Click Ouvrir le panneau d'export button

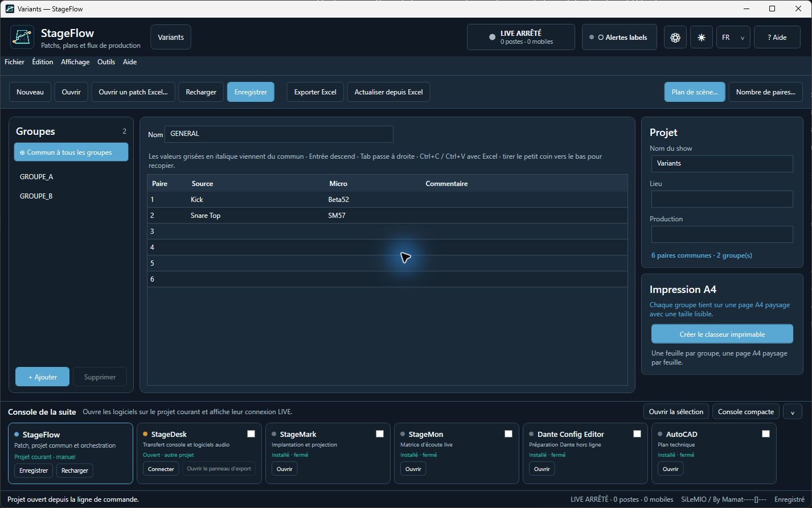219,469
